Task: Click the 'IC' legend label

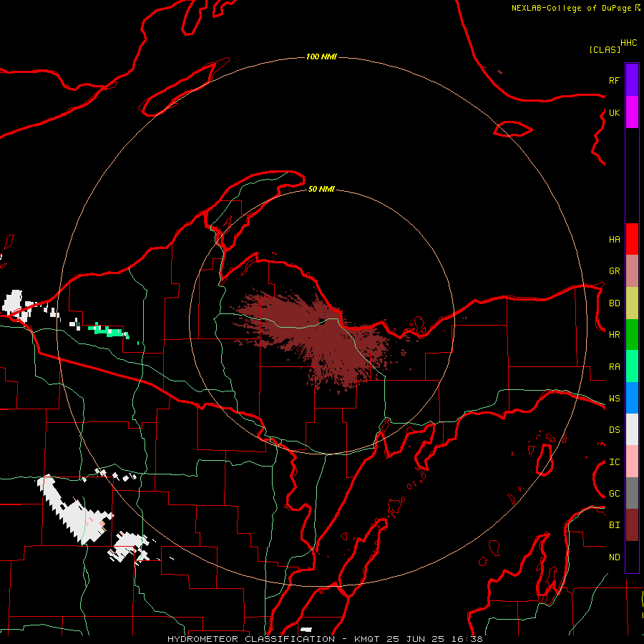Action: click(x=614, y=462)
